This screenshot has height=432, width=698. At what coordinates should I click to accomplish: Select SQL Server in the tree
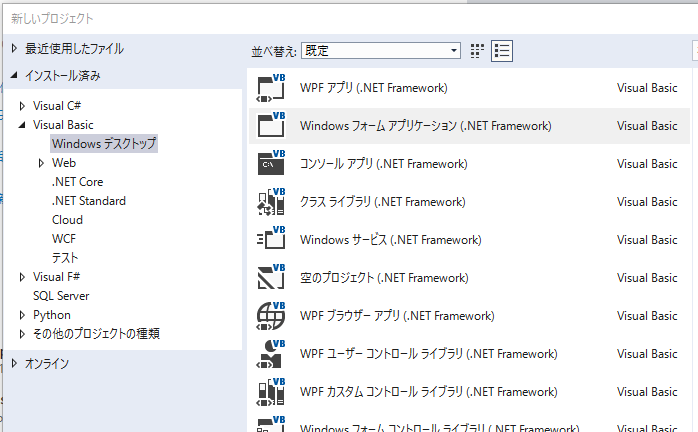click(61, 296)
